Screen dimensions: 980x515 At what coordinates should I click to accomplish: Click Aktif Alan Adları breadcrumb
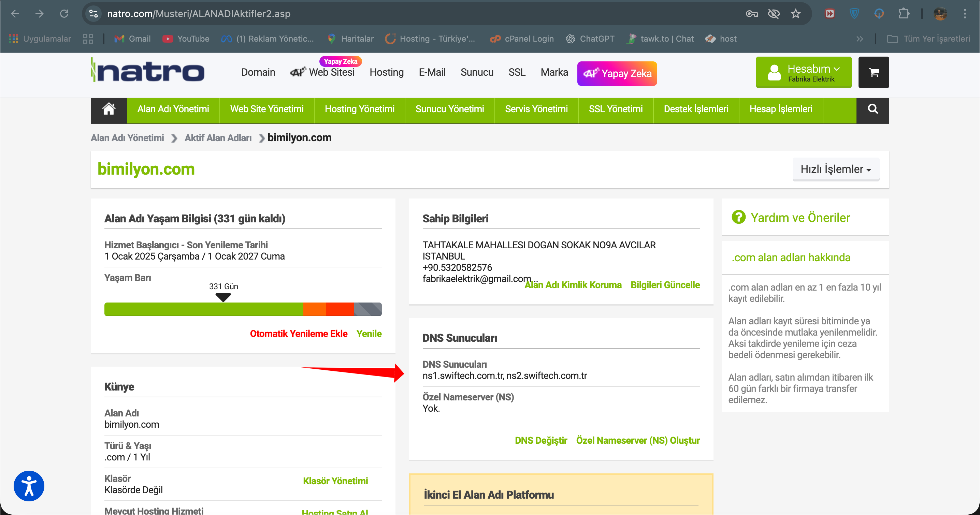pos(218,138)
